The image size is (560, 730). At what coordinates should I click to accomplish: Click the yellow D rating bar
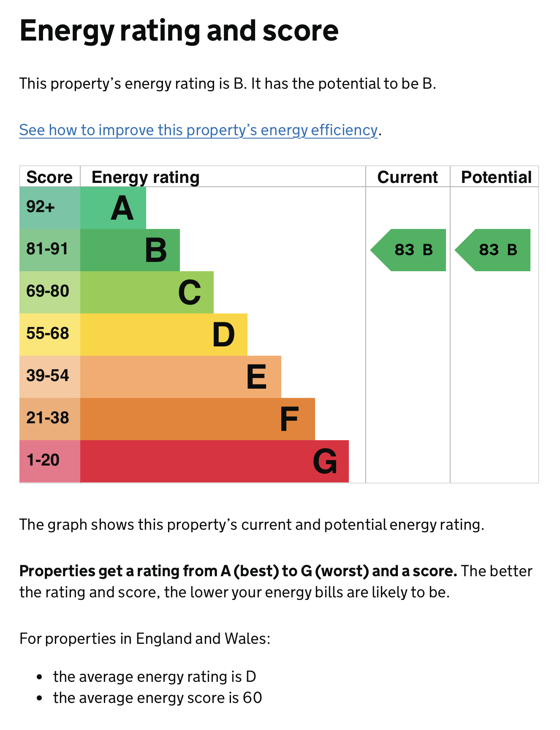(x=164, y=335)
